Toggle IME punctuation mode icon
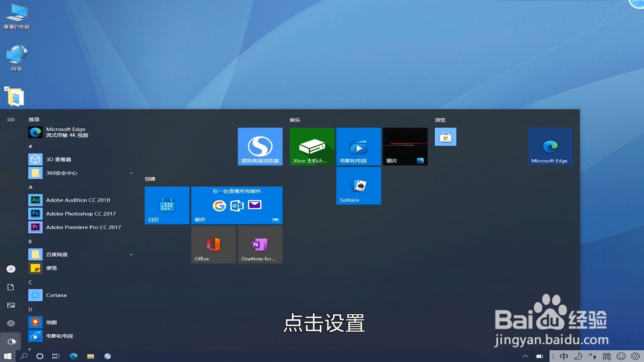 tap(592, 356)
